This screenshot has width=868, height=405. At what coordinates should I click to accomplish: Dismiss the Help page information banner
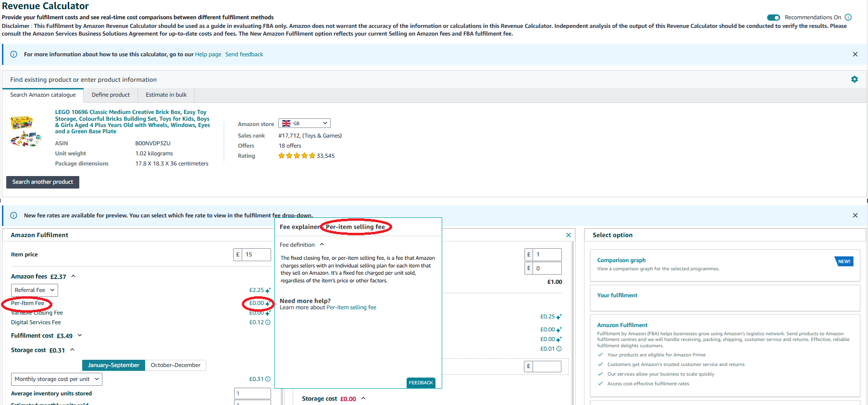pyautogui.click(x=855, y=54)
